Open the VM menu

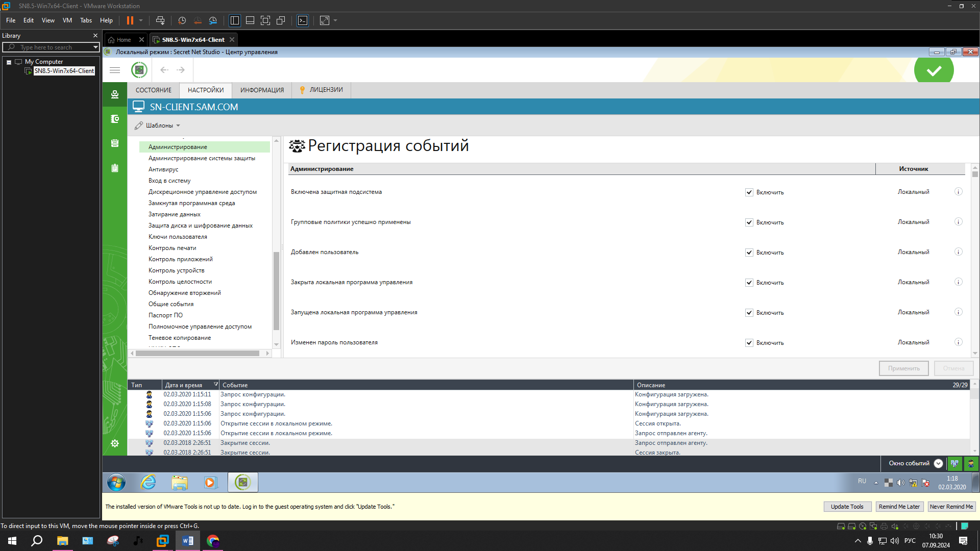tap(67, 20)
